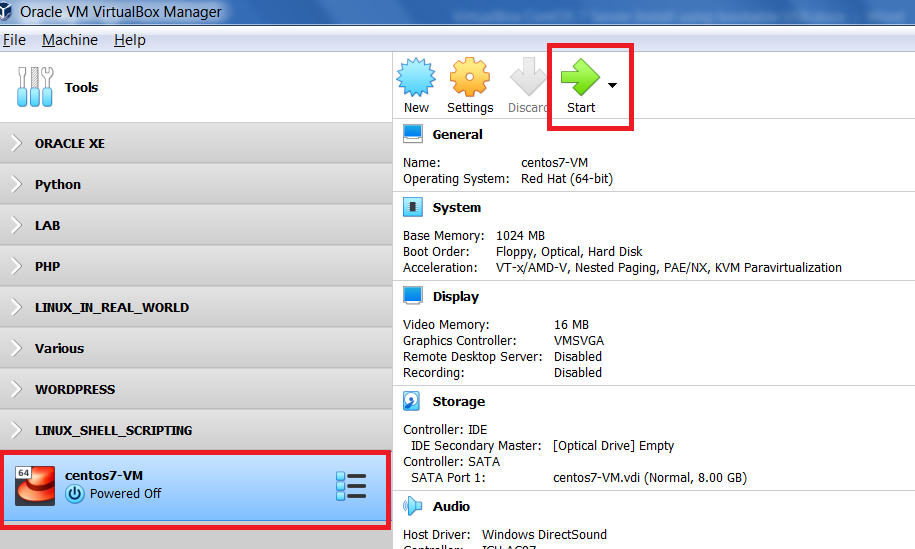Open the Settings gear icon
The image size is (915, 549).
coord(470,78)
